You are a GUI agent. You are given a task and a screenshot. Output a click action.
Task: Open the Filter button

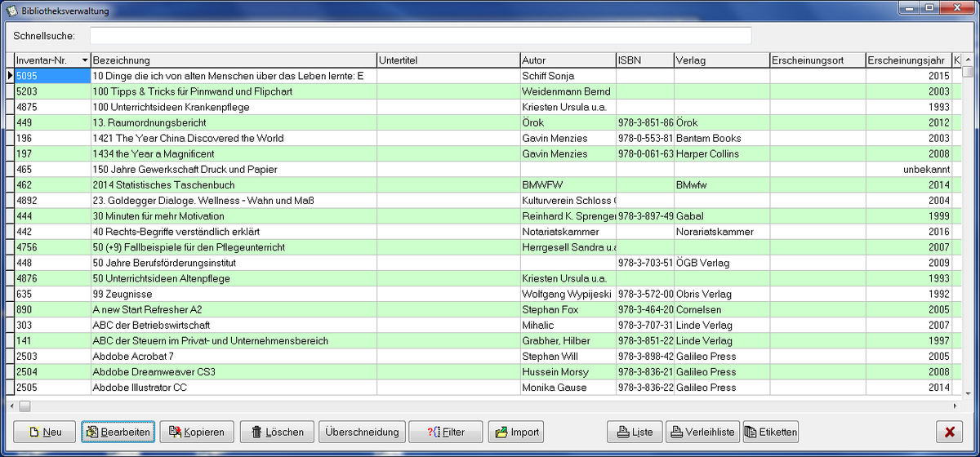pyautogui.click(x=446, y=432)
